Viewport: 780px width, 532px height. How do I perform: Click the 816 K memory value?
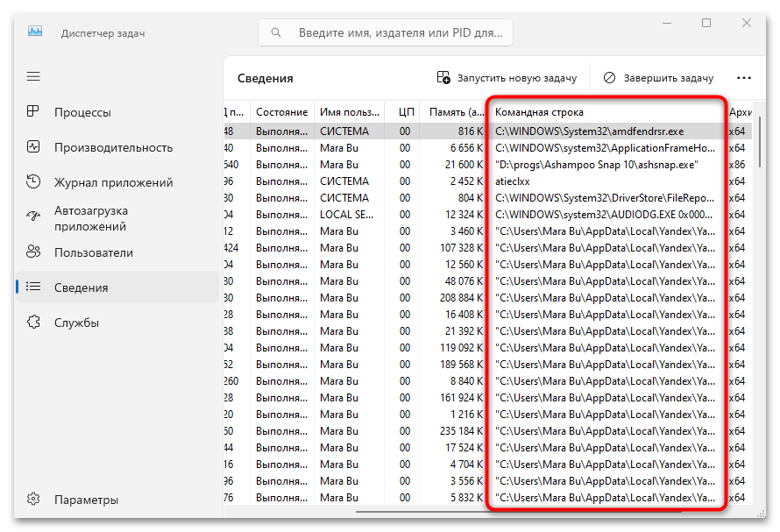(x=470, y=131)
